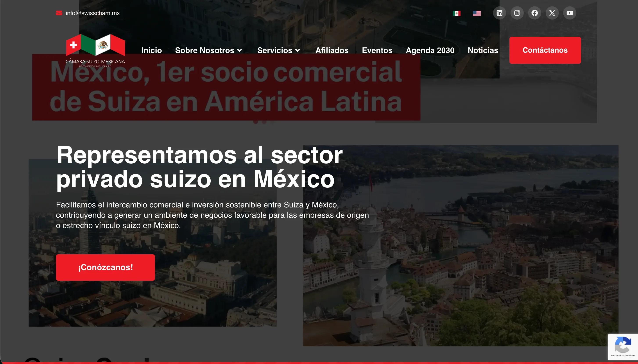Switch to English with US flag
Screen dimensions: 638x364
coord(477,13)
